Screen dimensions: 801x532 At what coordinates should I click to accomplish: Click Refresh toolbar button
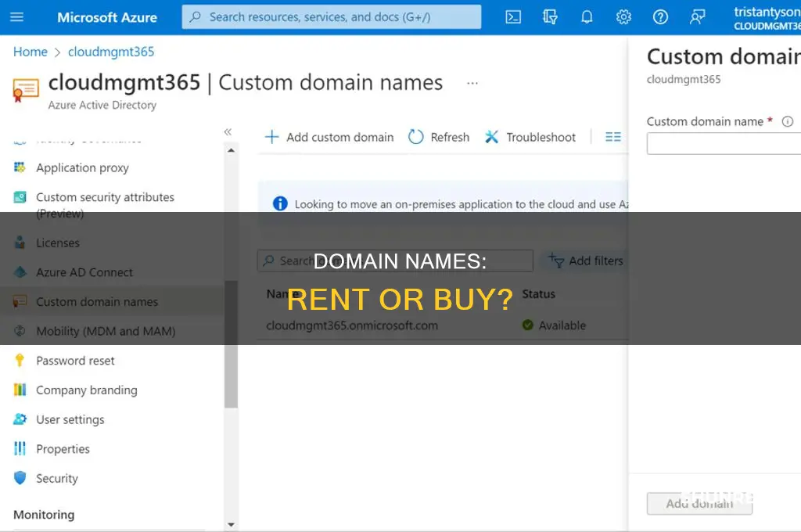(x=439, y=137)
